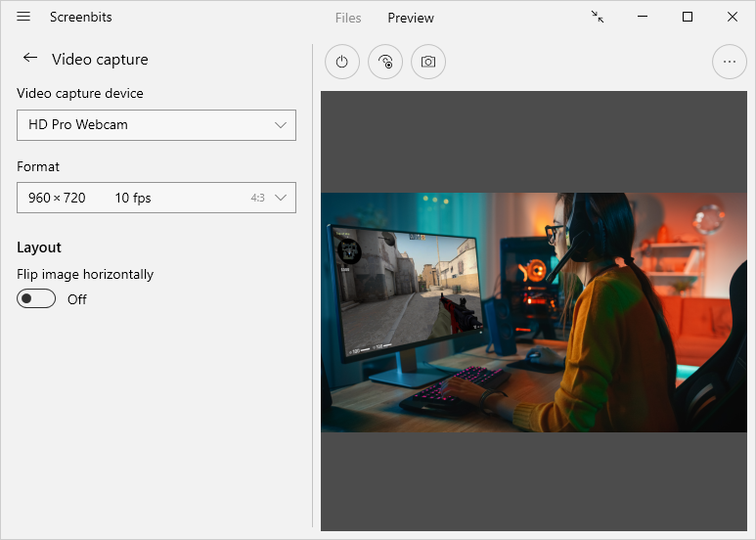This screenshot has height=540, width=756.
Task: Open the HD Pro Webcam device dropdown
Action: click(156, 125)
